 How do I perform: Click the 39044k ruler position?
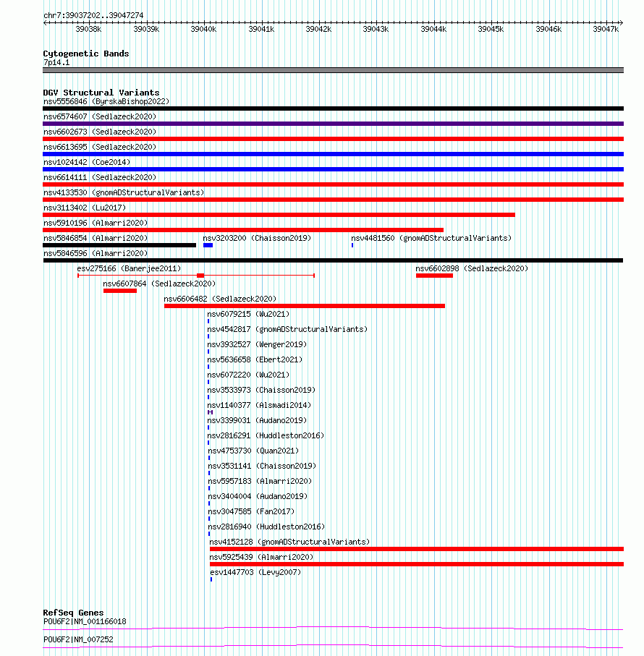coord(433,29)
